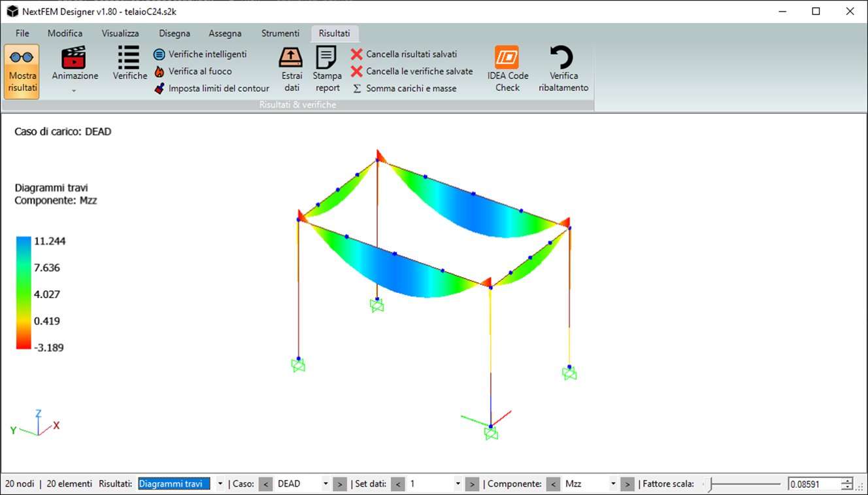Open the Caso load case dropdown
The image size is (868, 495).
coord(325,484)
